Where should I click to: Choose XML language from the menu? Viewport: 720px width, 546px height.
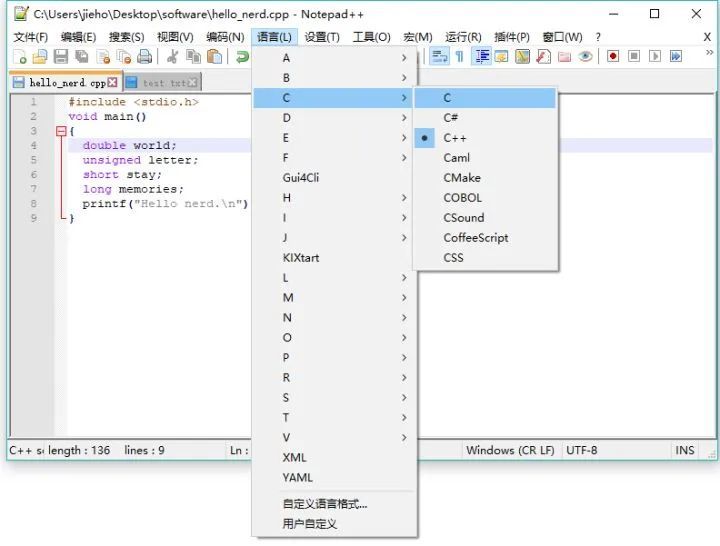pos(334,457)
